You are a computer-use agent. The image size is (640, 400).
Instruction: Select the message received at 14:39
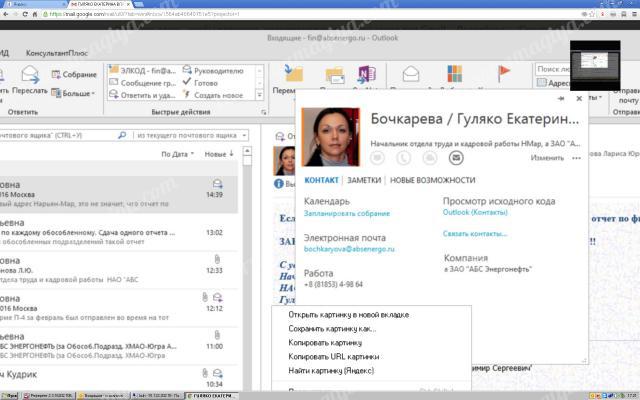pyautogui.click(x=118, y=194)
